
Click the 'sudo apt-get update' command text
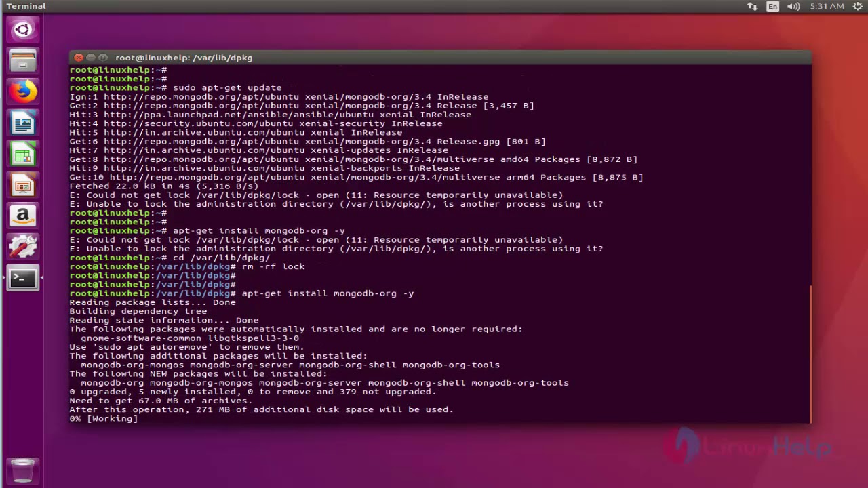(x=227, y=87)
